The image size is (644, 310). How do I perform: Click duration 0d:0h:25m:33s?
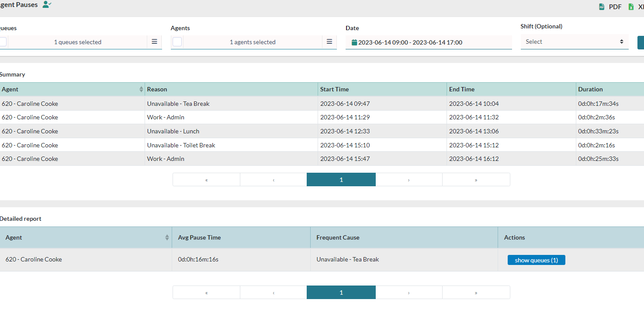pos(599,159)
